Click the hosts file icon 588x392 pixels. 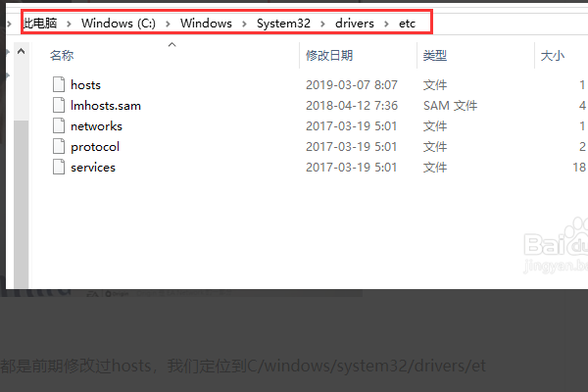(x=58, y=85)
